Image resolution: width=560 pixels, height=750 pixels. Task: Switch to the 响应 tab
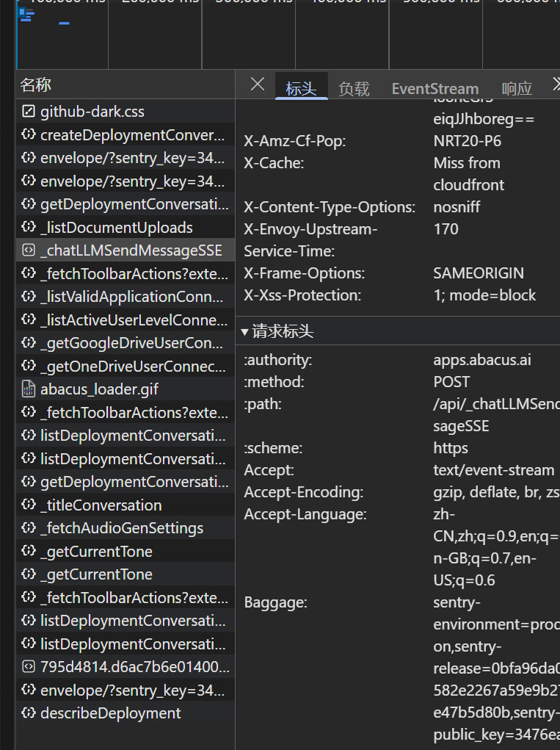pos(517,89)
